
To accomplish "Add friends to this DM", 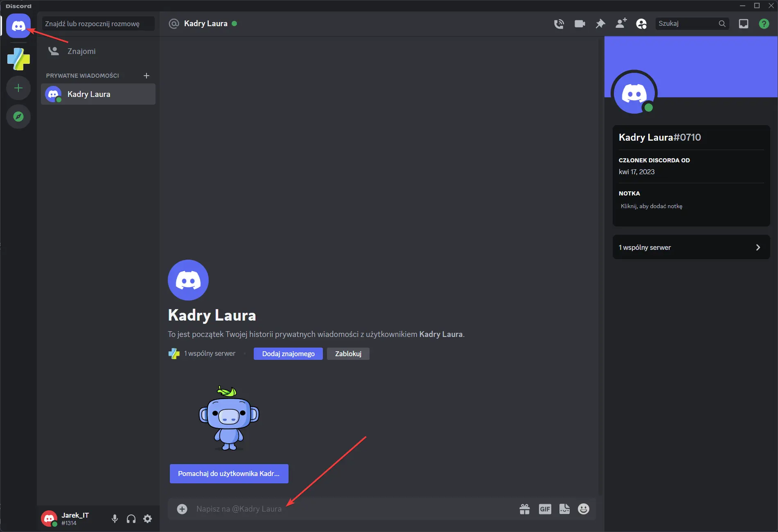I will coord(621,23).
